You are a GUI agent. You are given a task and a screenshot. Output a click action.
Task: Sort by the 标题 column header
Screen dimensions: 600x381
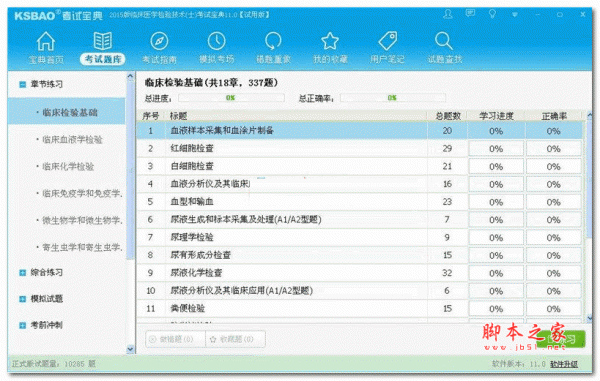pyautogui.click(x=296, y=116)
